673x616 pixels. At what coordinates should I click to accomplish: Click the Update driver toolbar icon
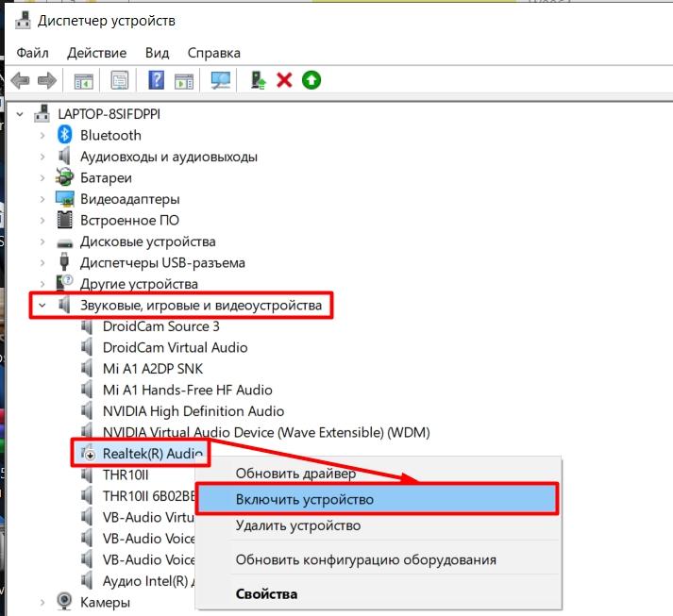pos(258,80)
